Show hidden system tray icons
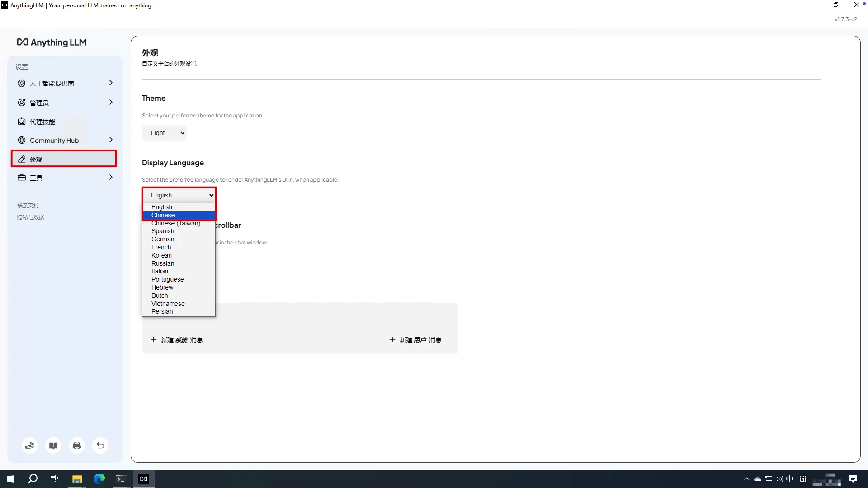Viewport: 868px width, 488px height. coord(747,479)
